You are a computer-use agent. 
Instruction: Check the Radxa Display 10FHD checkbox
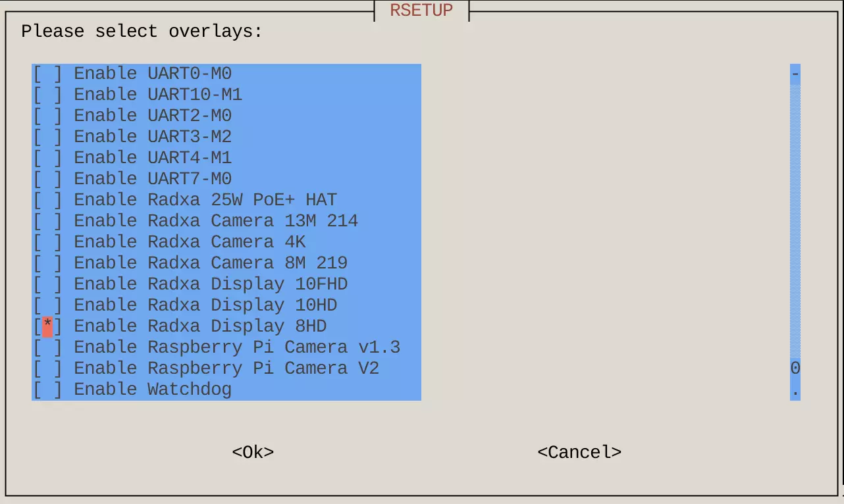point(47,284)
